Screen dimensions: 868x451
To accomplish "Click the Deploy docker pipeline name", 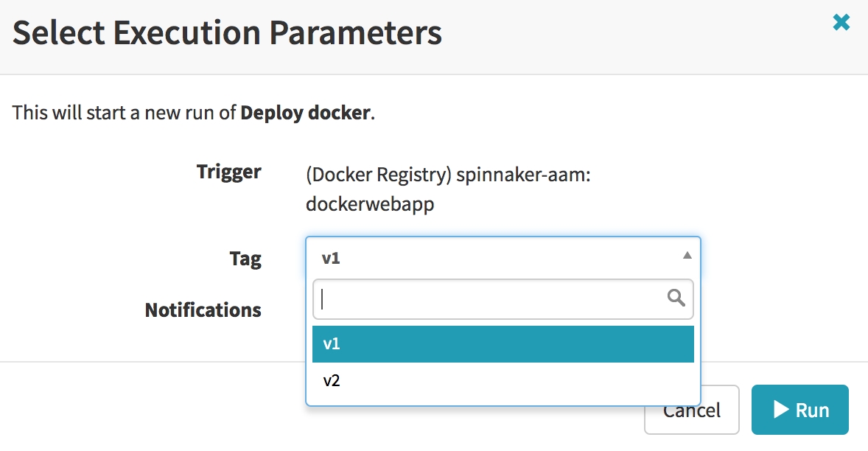I will click(x=304, y=113).
